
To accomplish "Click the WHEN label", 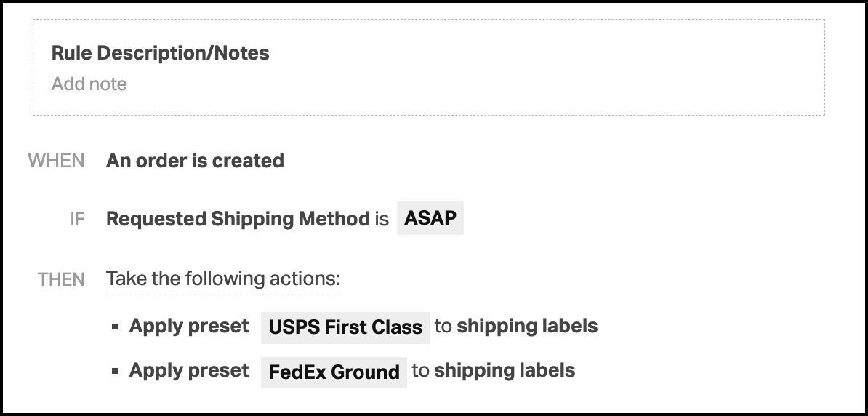I will [x=56, y=161].
